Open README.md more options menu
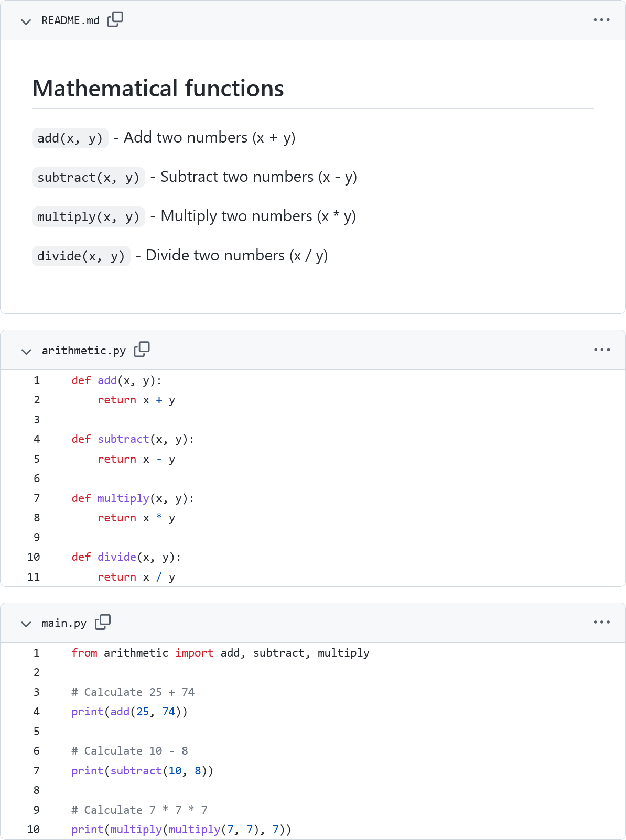 click(x=601, y=20)
